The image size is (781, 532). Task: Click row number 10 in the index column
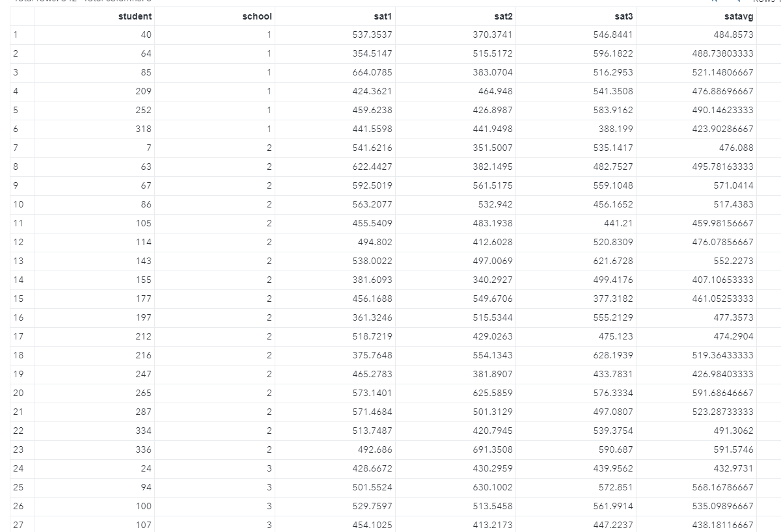[18, 204]
